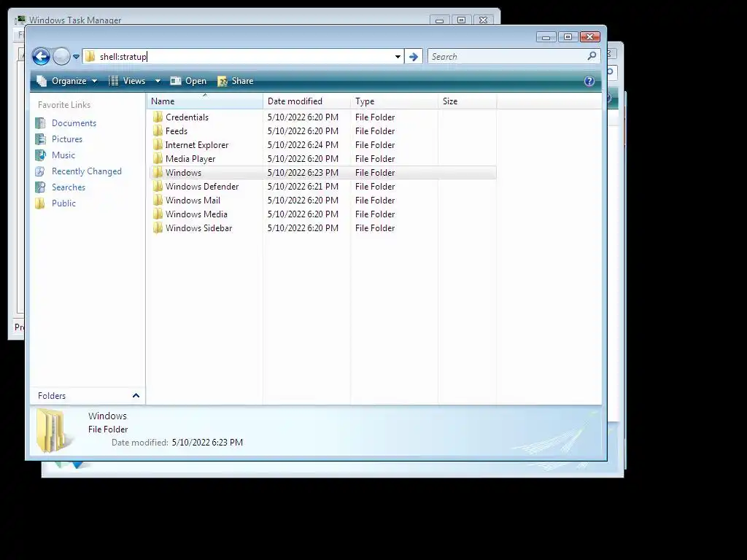Click the File Folder type of Feeds row

pos(375,131)
